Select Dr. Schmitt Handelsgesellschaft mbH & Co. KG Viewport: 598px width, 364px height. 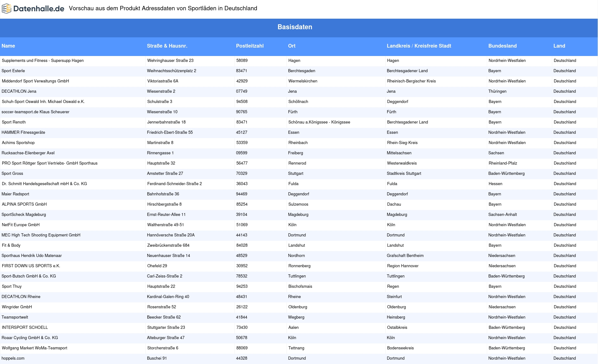pyautogui.click(x=45, y=184)
